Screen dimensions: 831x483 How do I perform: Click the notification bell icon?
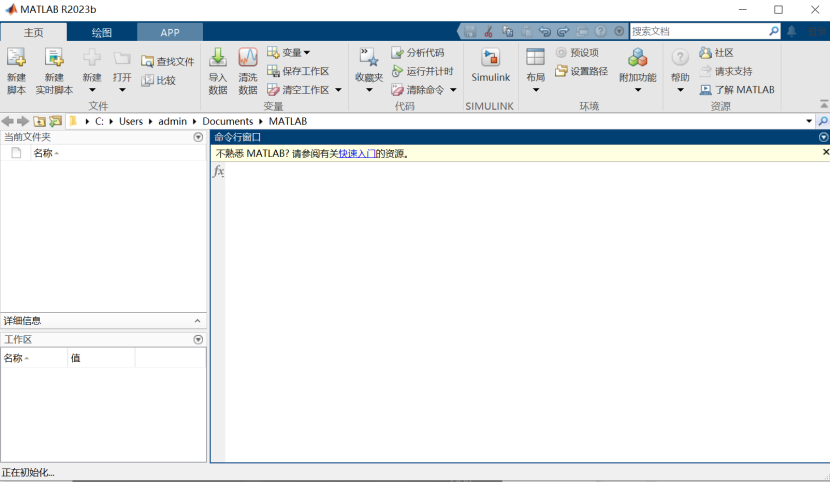pyautogui.click(x=792, y=31)
